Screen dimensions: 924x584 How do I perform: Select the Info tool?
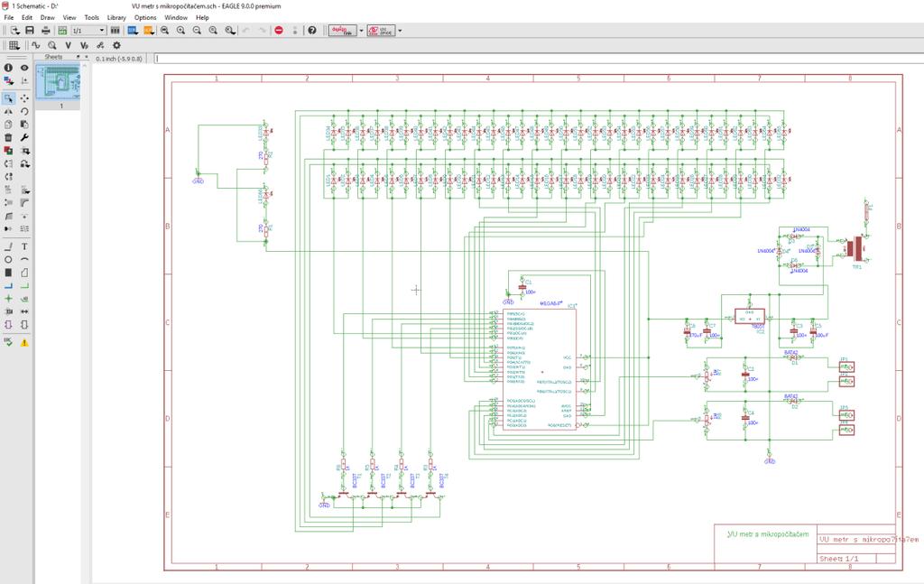[x=8, y=68]
